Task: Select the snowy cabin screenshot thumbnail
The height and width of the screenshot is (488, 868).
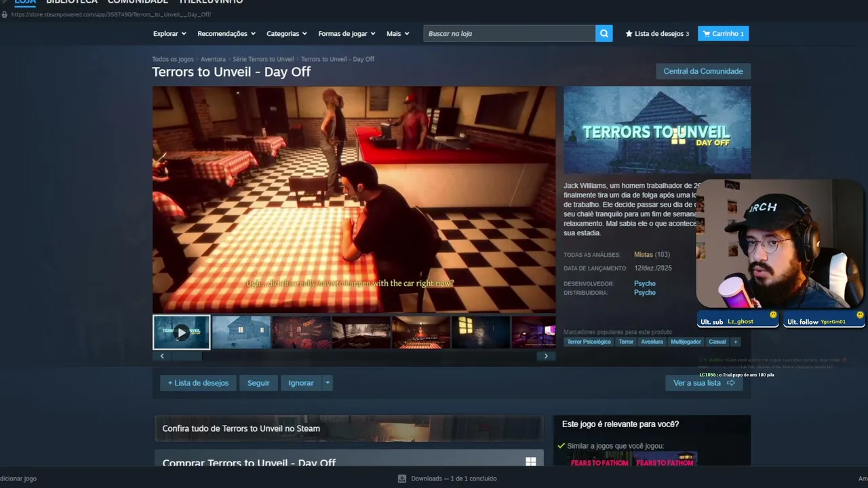Action: click(x=241, y=332)
